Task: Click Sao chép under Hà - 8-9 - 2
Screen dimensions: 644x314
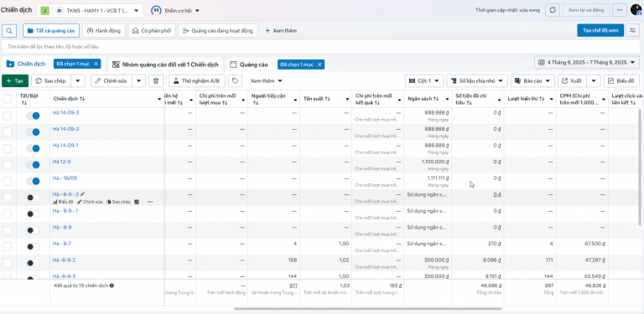Action: pos(118,202)
